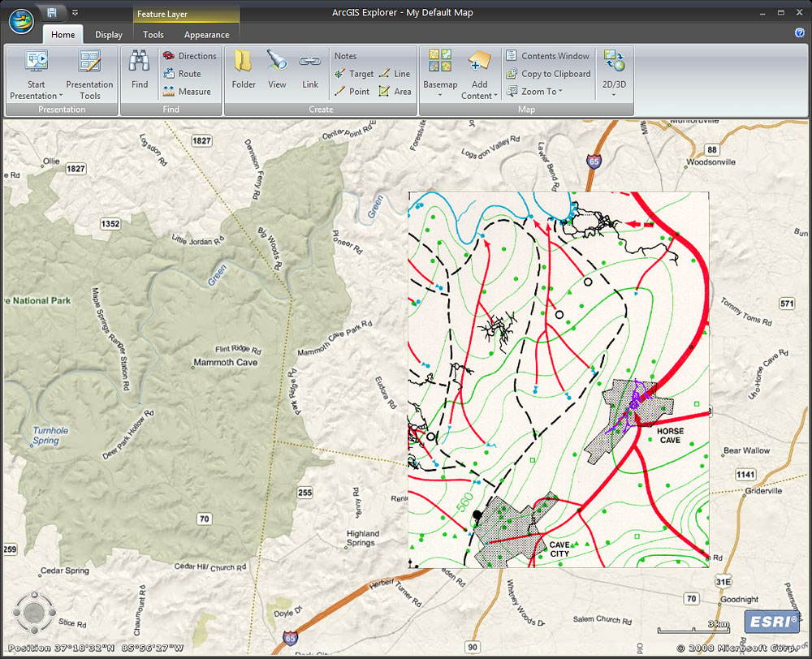
Task: Click Copy to Clipboard
Action: pyautogui.click(x=548, y=74)
